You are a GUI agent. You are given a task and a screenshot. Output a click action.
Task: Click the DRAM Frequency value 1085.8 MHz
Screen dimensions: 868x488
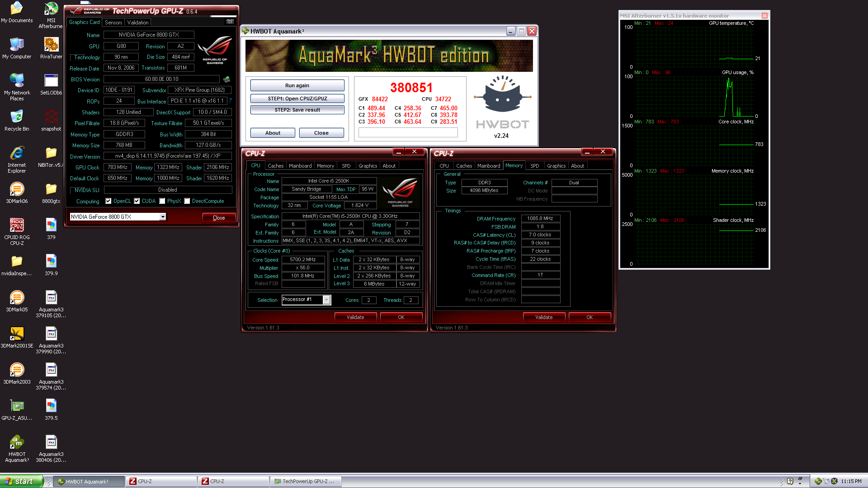pyautogui.click(x=540, y=218)
